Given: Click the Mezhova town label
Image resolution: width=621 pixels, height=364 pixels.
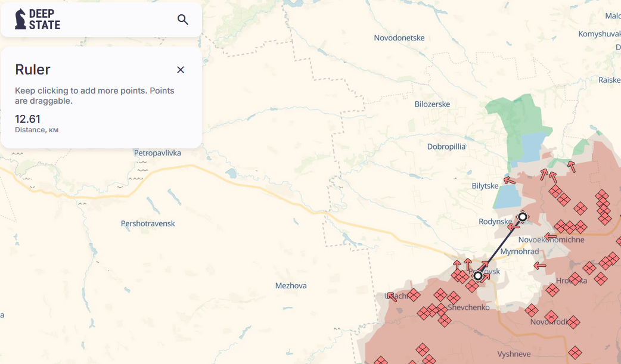Looking at the screenshot, I should click(x=291, y=286).
